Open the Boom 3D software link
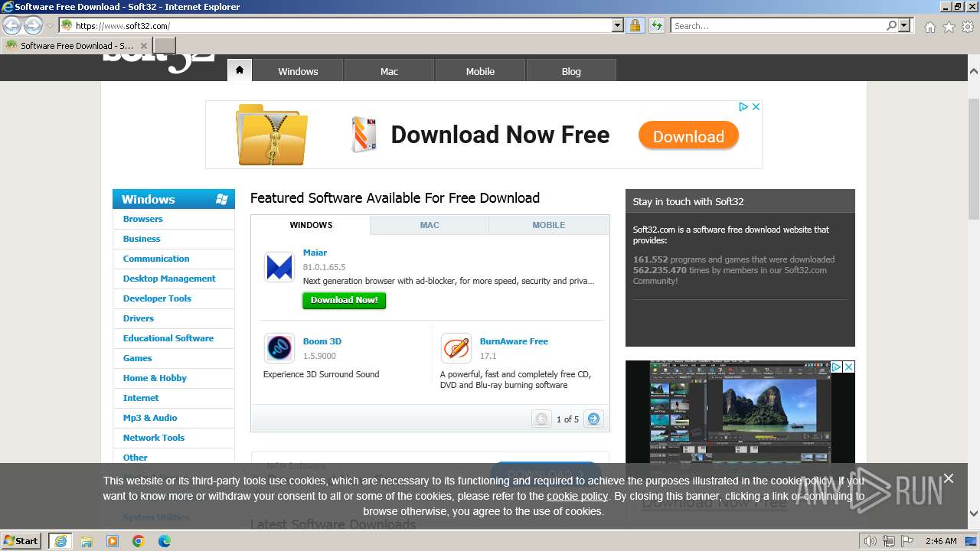 coord(322,341)
